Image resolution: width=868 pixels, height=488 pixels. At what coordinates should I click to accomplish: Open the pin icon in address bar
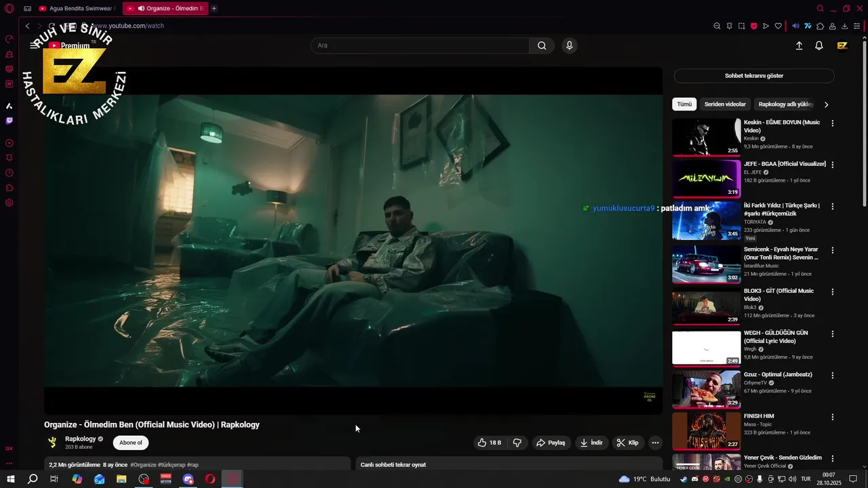[729, 26]
